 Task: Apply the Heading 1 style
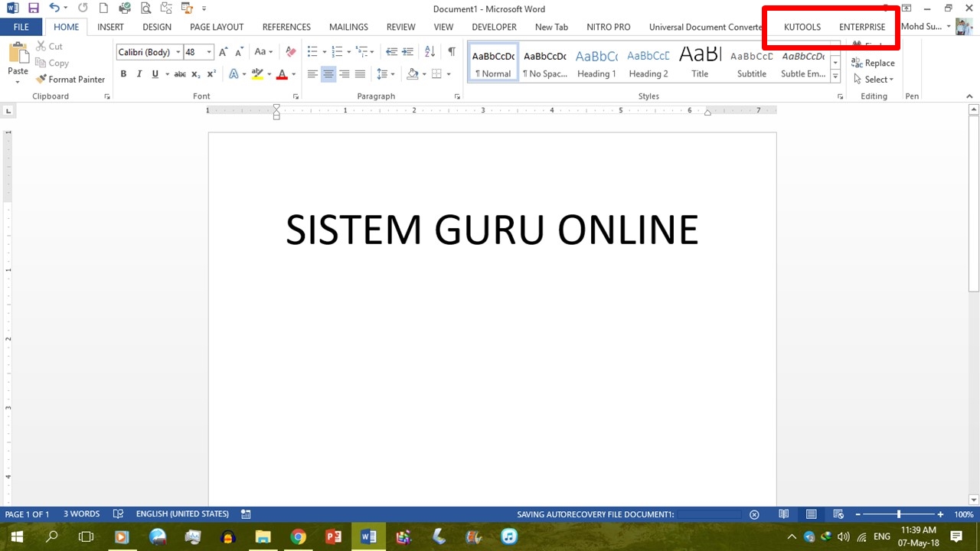pyautogui.click(x=596, y=64)
